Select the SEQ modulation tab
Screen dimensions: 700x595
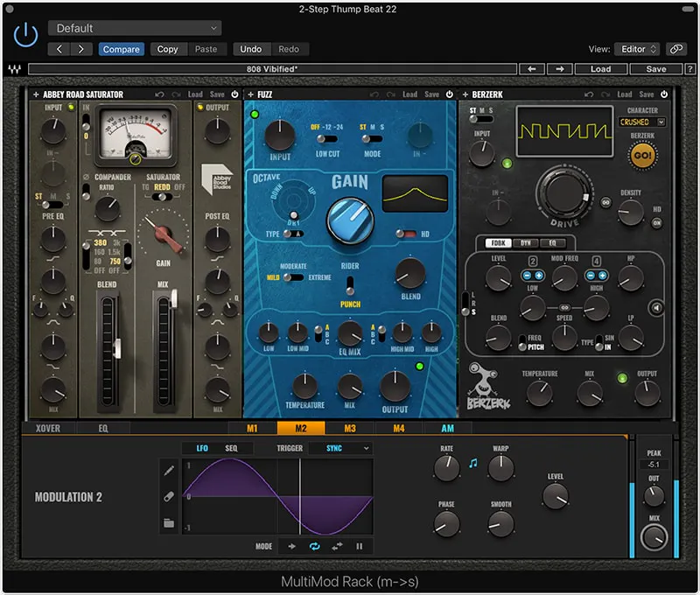[231, 448]
